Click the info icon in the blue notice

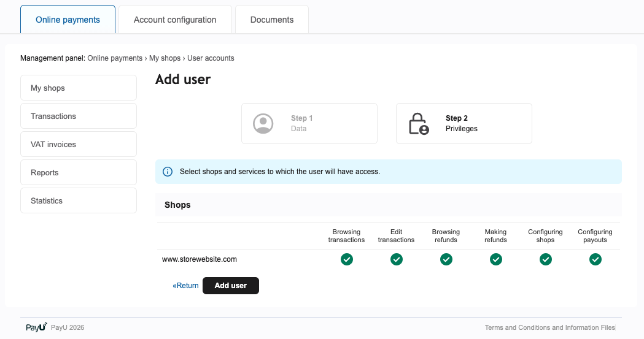pos(168,172)
